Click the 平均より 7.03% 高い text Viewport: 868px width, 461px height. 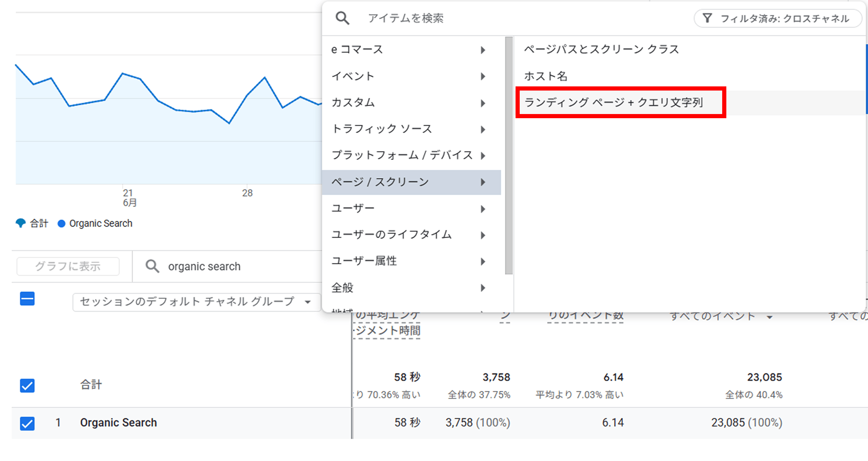[x=579, y=395]
